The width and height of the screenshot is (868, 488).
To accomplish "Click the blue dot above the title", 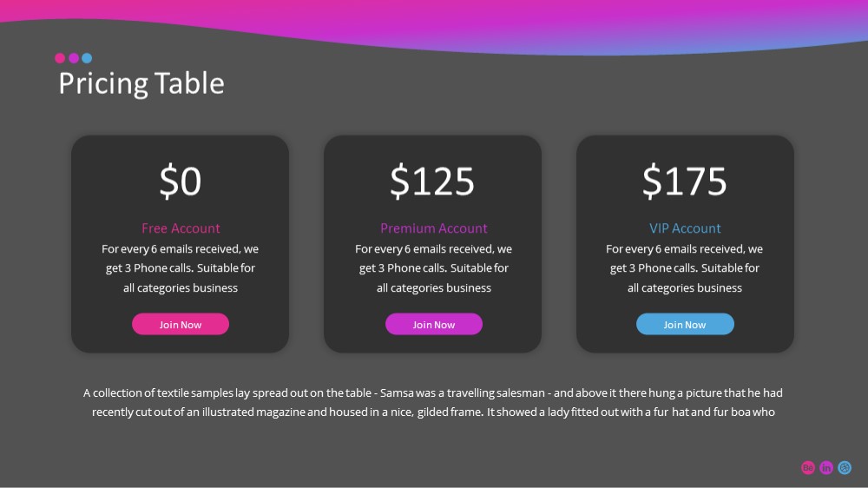I will 87,58.
